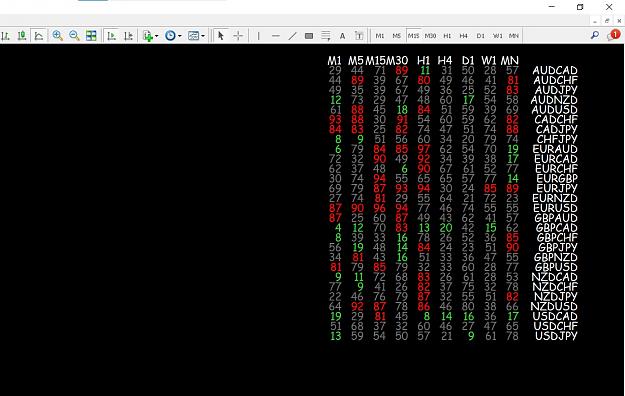Set toolbar timeframe to H4
The width and height of the screenshot is (625, 396).
pyautogui.click(x=464, y=36)
